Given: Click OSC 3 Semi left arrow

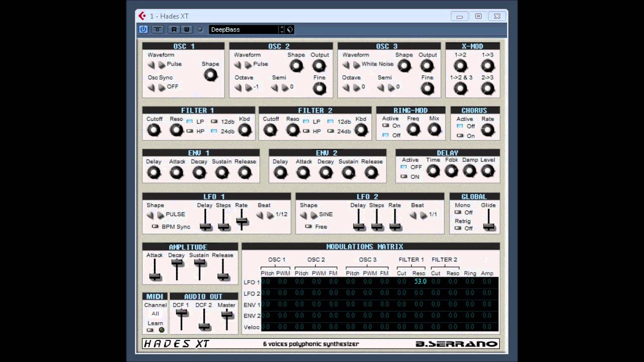Looking at the screenshot, I should 380,87.
